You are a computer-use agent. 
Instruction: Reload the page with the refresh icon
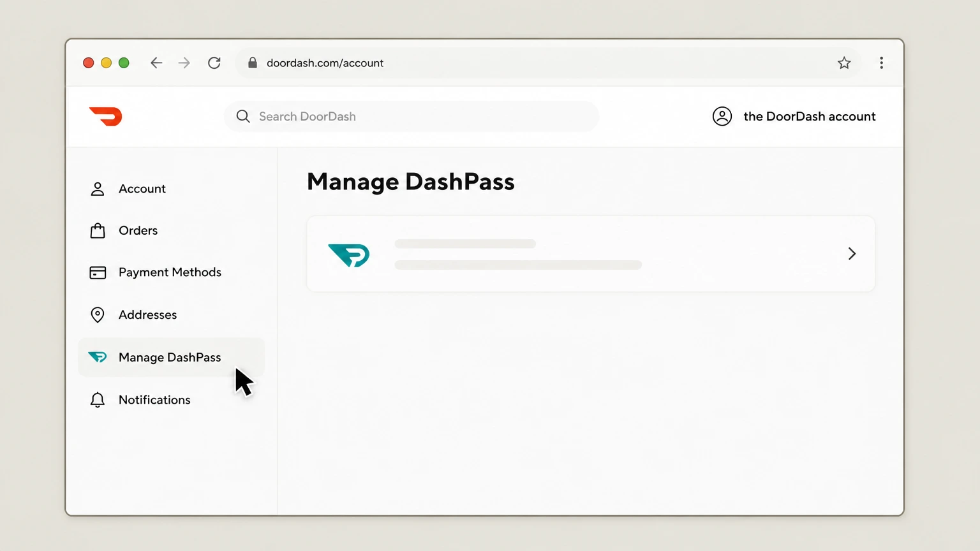click(214, 62)
